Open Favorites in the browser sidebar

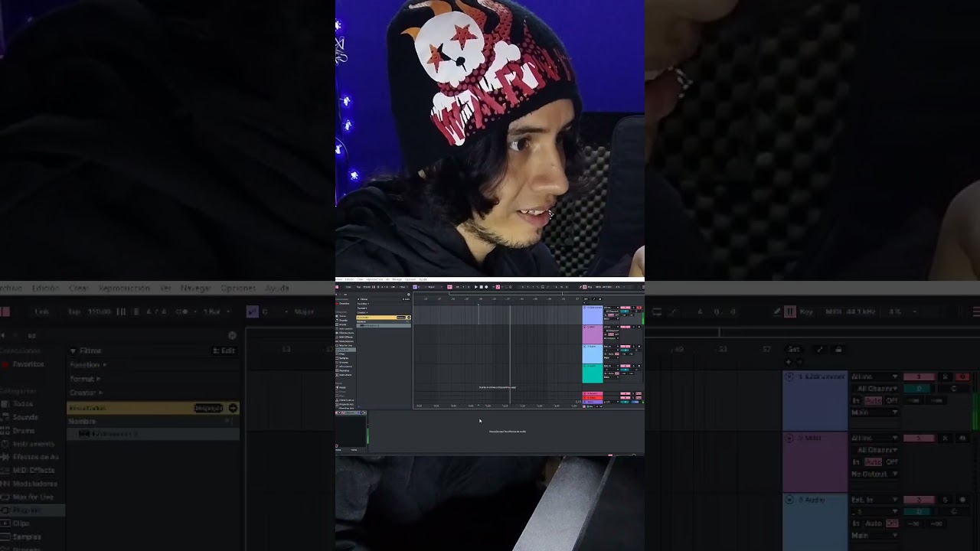[x=344, y=304]
